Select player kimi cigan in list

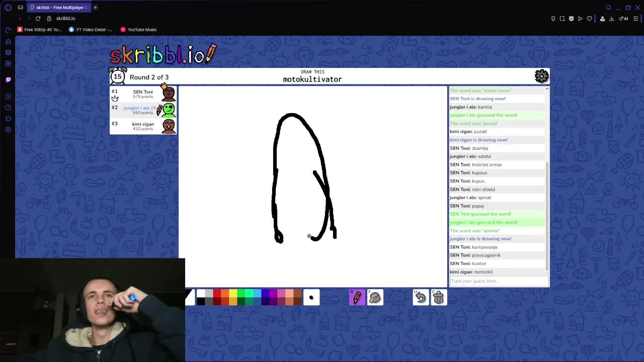[x=143, y=126]
